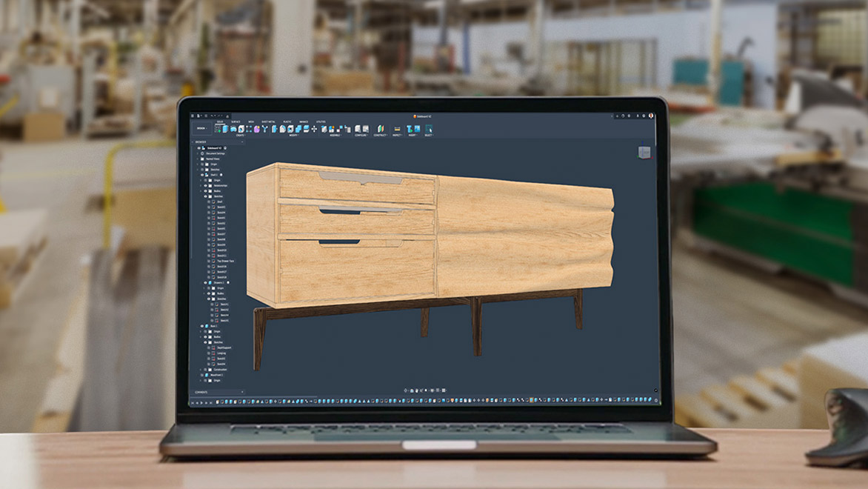Viewport: 868px width, 489px height.
Task: Open the Assemble dropdown menu
Action: point(335,135)
